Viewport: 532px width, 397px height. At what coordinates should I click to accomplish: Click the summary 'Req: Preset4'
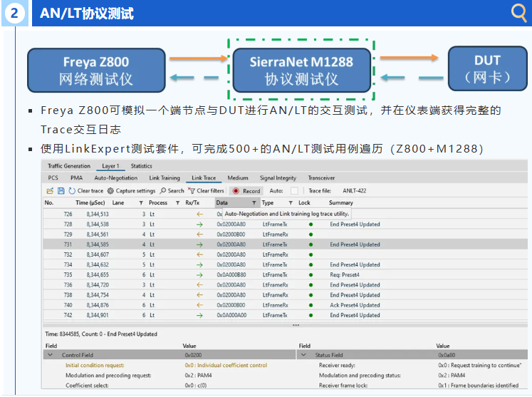[345, 274]
